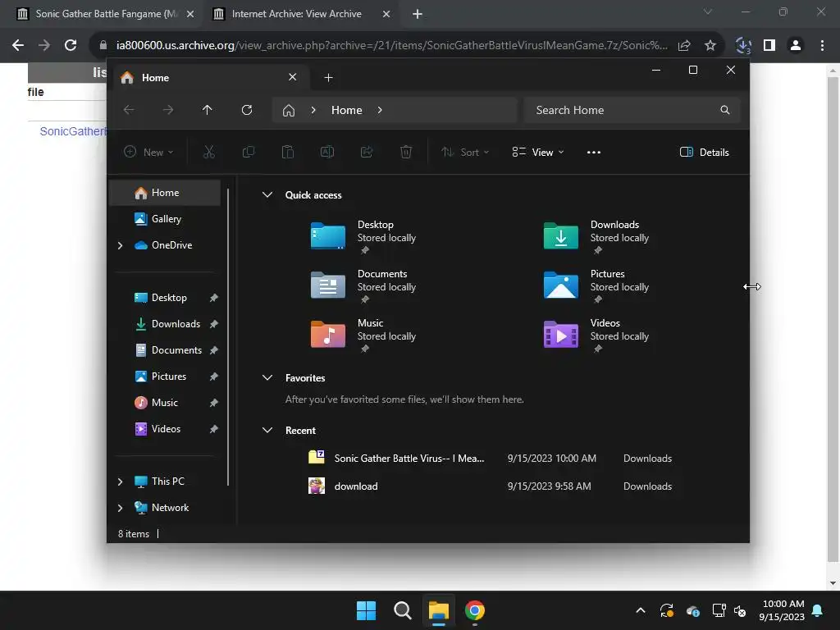Select pinned Documents in sidebar

165,349
